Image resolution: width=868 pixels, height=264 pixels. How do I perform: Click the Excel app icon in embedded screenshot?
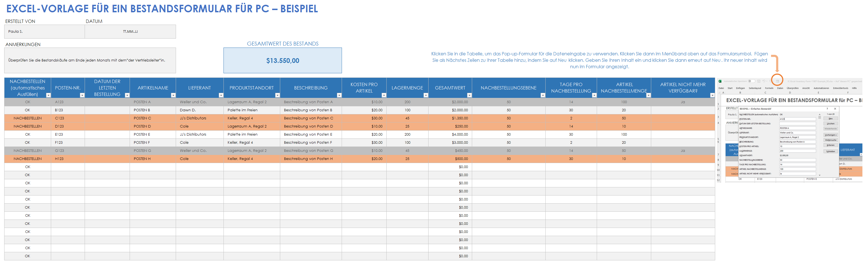720,81
